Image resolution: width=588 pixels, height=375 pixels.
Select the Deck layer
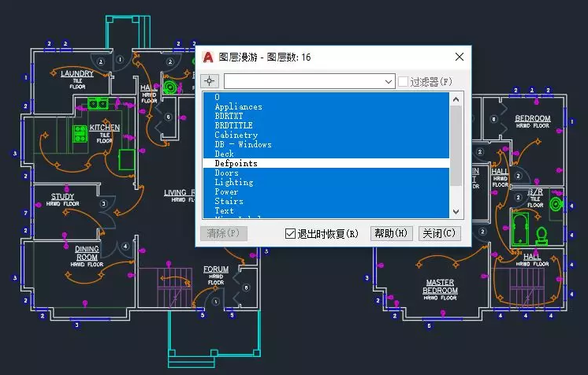click(326, 154)
